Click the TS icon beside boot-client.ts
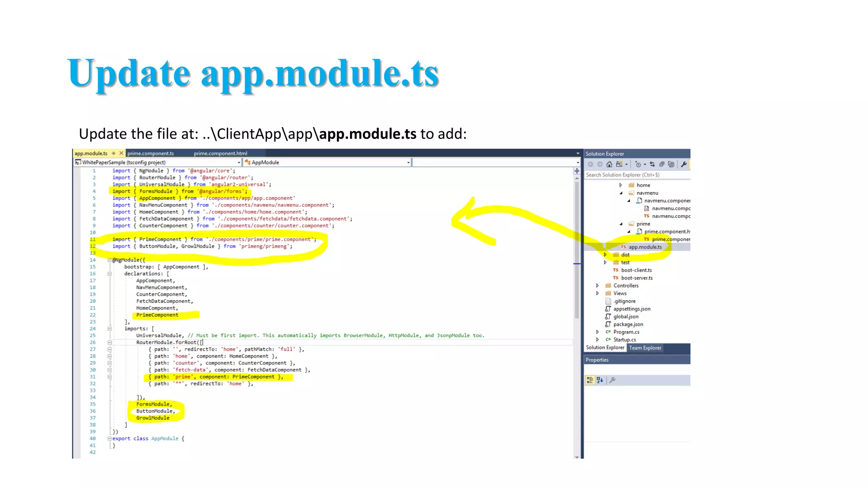Screen dimensions: 868x488 click(x=616, y=270)
